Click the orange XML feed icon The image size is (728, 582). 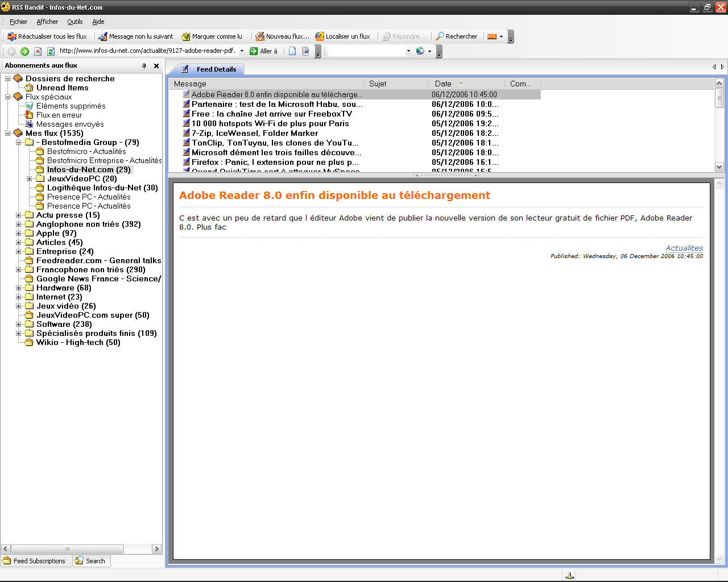pos(492,36)
